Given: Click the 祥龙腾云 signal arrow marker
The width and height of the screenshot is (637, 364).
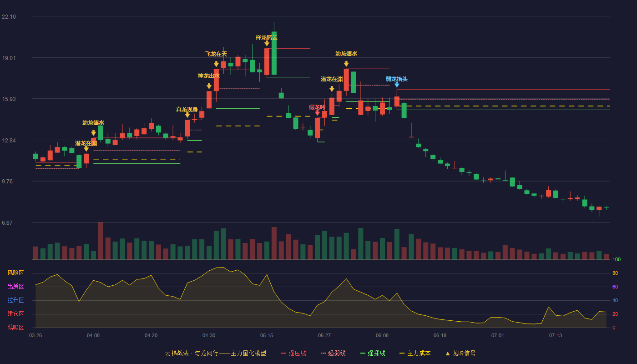Looking at the screenshot, I should (267, 43).
